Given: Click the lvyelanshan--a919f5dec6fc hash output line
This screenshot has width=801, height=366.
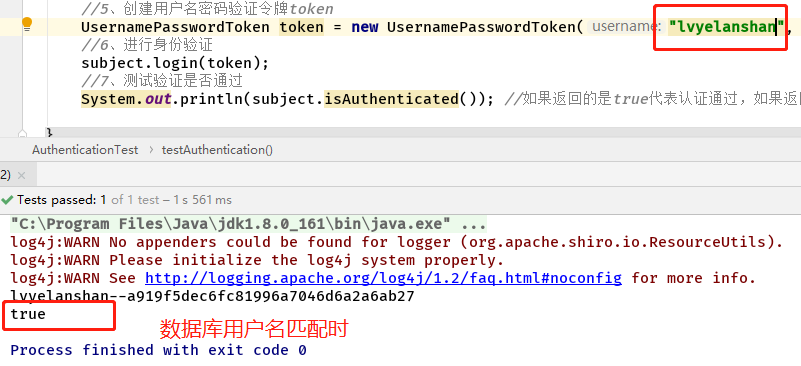Looking at the screenshot, I should [212, 296].
